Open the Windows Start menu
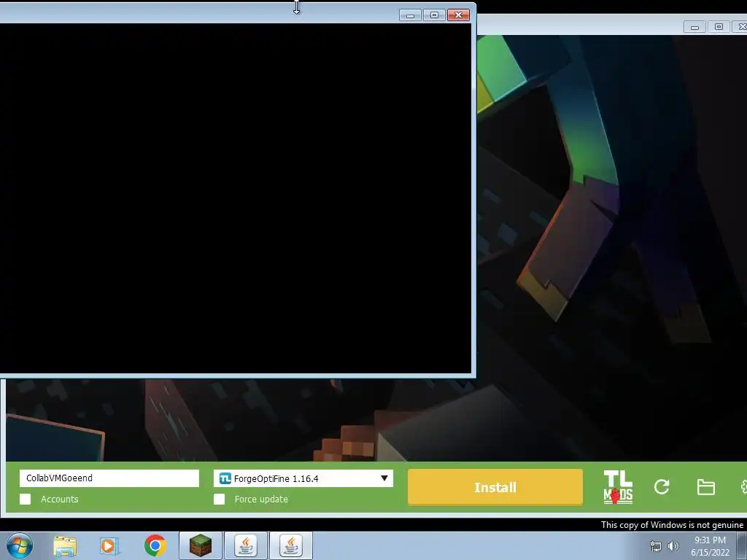Viewport: 747px width, 560px height. [x=20, y=545]
